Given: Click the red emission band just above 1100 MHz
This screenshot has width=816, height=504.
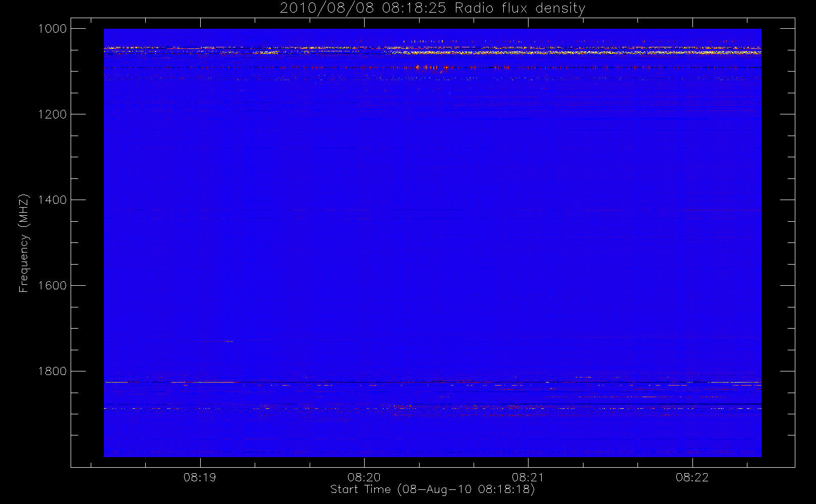Looking at the screenshot, I should pyautogui.click(x=432, y=68).
